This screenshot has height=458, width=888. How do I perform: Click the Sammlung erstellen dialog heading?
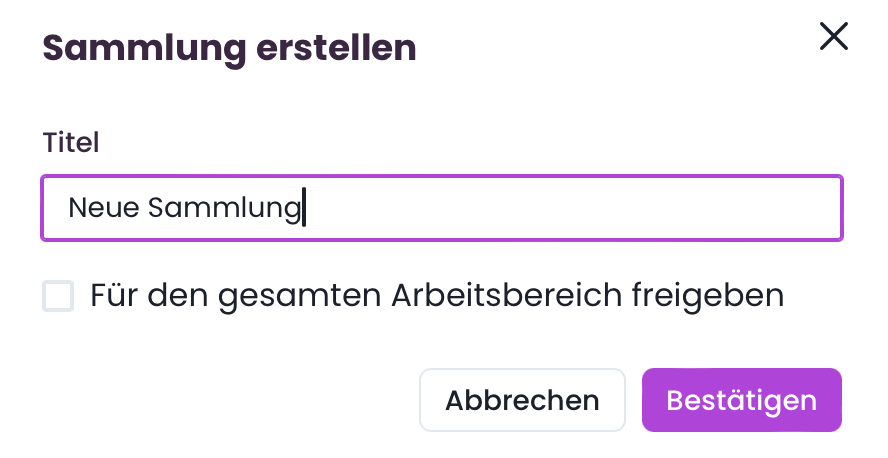tap(229, 48)
